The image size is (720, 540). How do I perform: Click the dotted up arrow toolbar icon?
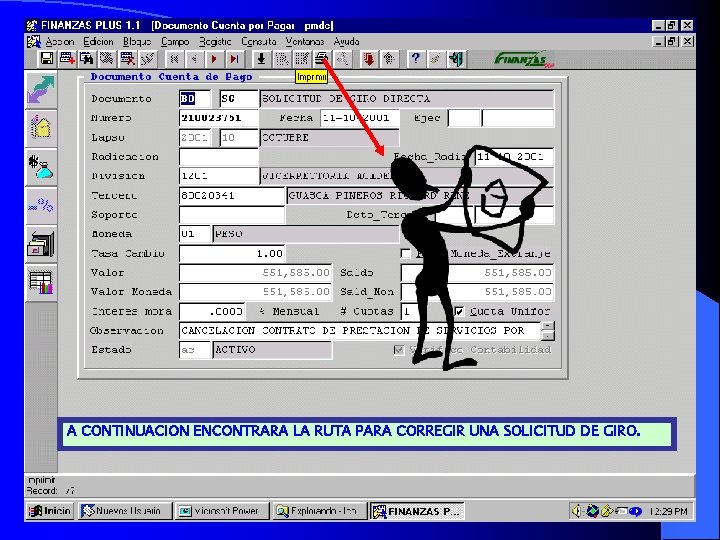point(389,59)
